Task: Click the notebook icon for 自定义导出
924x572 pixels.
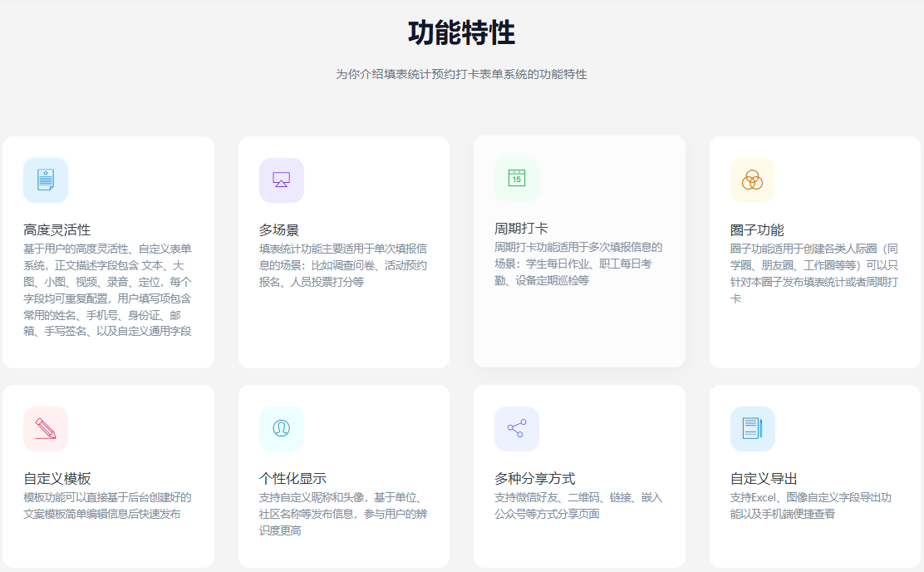Action: point(752,429)
